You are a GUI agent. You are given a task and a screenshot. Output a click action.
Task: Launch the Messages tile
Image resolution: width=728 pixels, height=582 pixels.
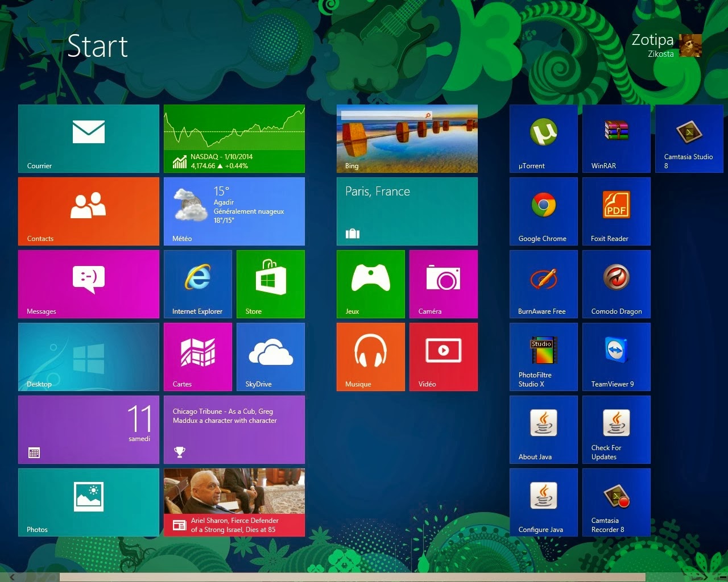click(x=89, y=284)
